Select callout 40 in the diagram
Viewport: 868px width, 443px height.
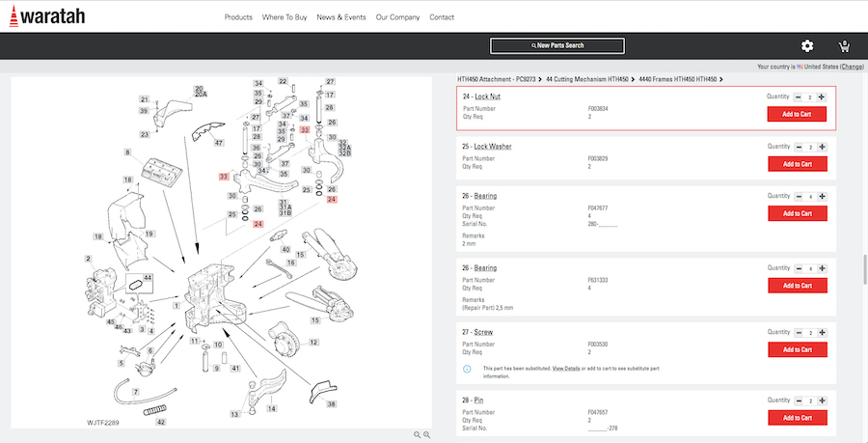[x=285, y=249]
